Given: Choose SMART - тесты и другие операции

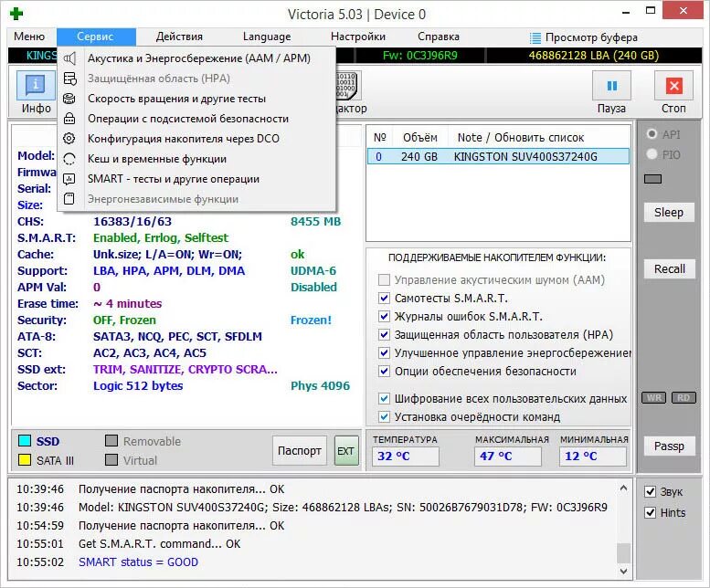Looking at the screenshot, I should [197, 179].
